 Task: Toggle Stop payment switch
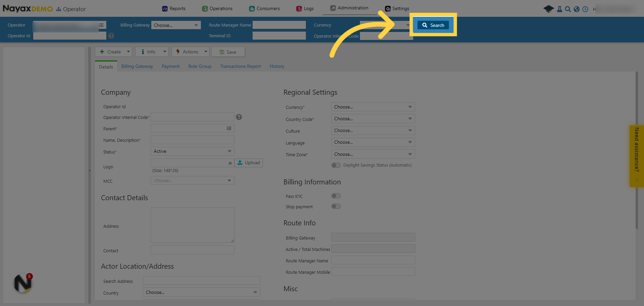tap(336, 206)
